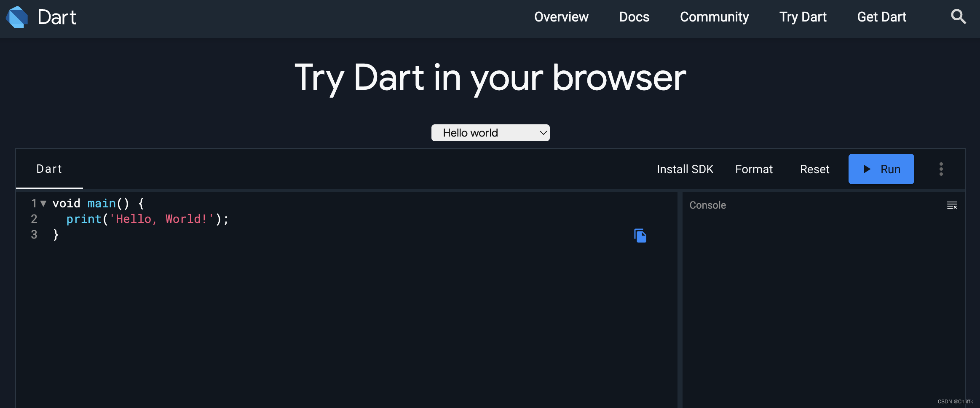Click the Console panel label

pos(707,205)
